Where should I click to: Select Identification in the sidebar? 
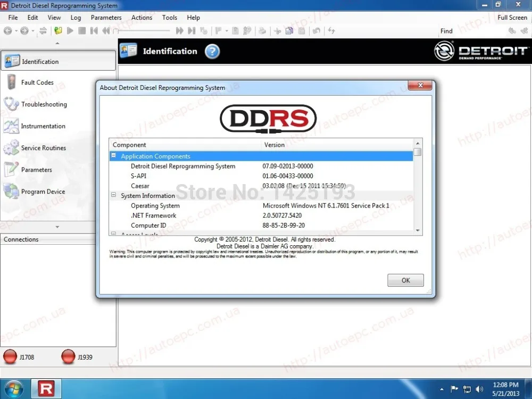[x=59, y=61]
